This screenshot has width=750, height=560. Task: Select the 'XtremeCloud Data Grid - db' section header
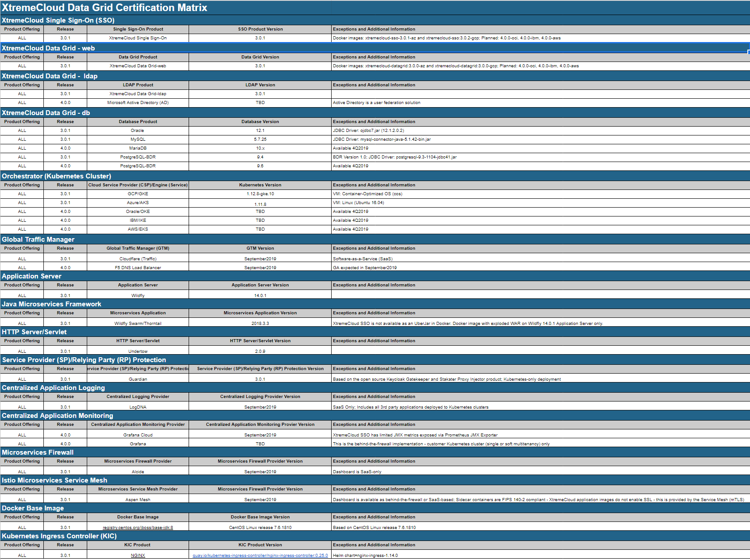click(x=46, y=113)
